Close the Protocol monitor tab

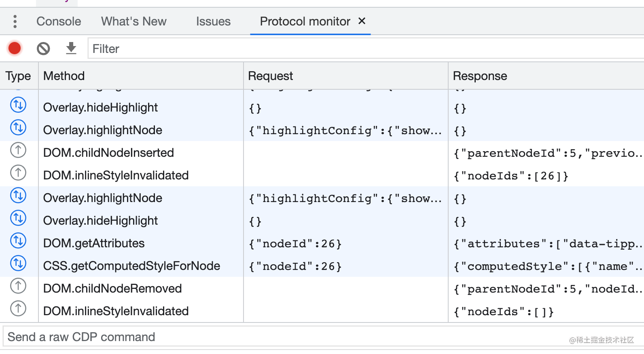362,21
